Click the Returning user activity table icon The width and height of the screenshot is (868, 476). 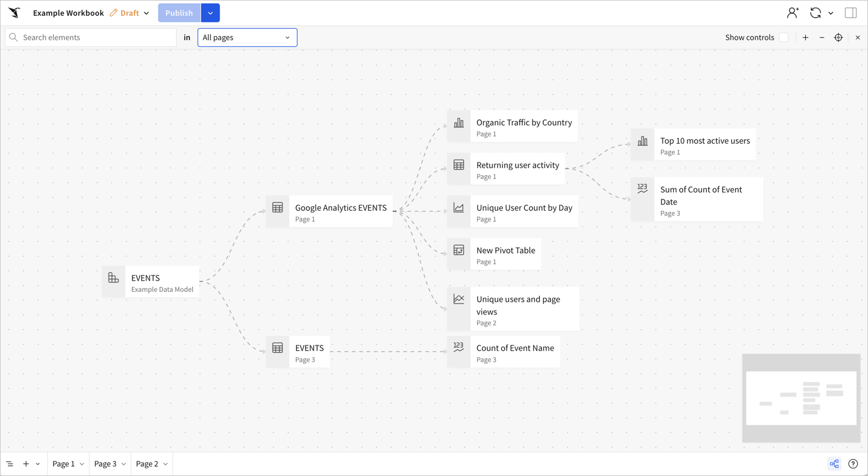point(459,165)
